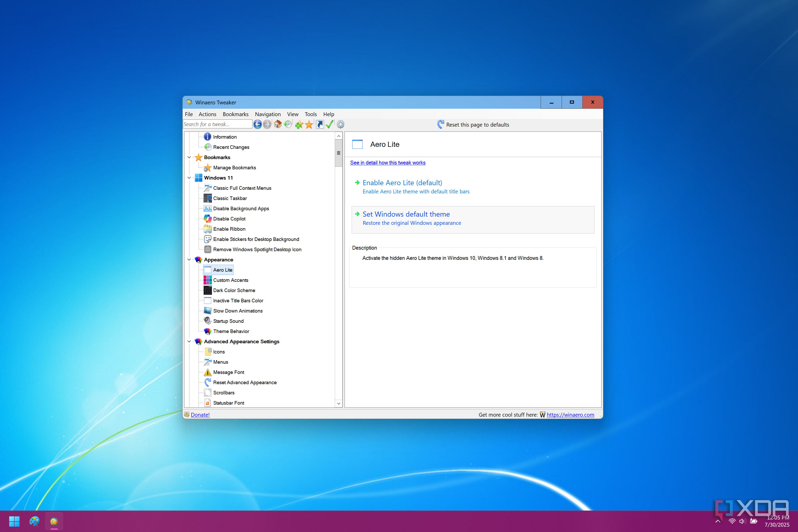Collapse the Windows 11 tree section
This screenshot has height=532, width=798.
189,178
